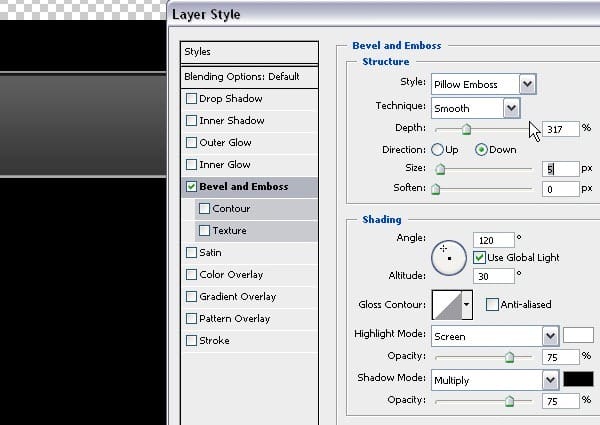
Task: Click the Highlight Mode Screen combo box
Action: click(x=495, y=336)
